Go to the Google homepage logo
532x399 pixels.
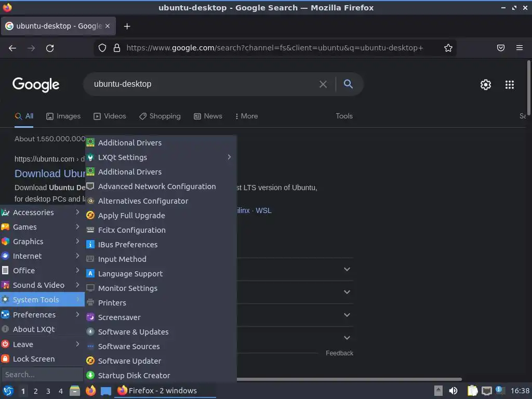coord(36,85)
